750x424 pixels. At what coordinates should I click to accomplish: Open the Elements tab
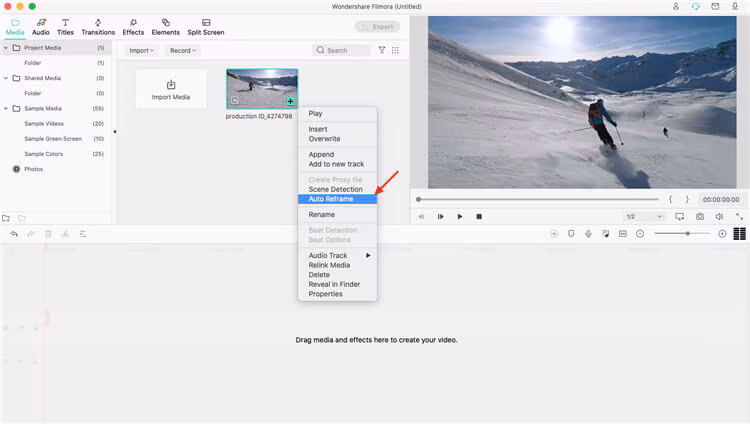165,27
